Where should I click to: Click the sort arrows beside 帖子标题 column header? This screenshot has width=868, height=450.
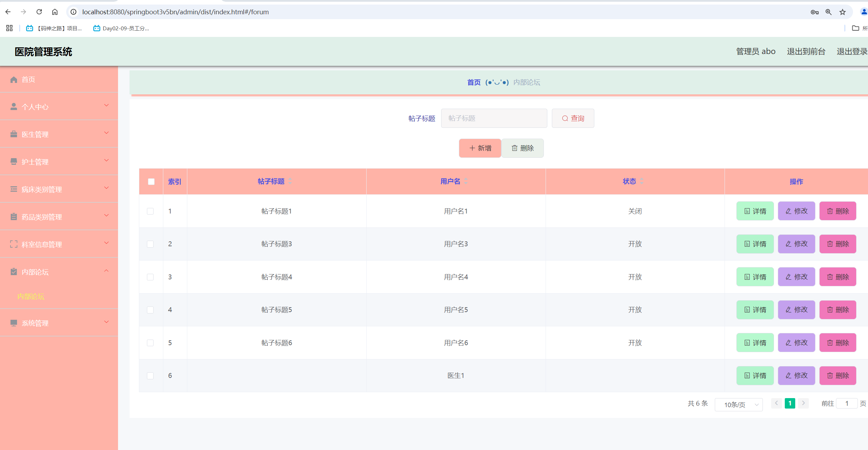point(290,181)
